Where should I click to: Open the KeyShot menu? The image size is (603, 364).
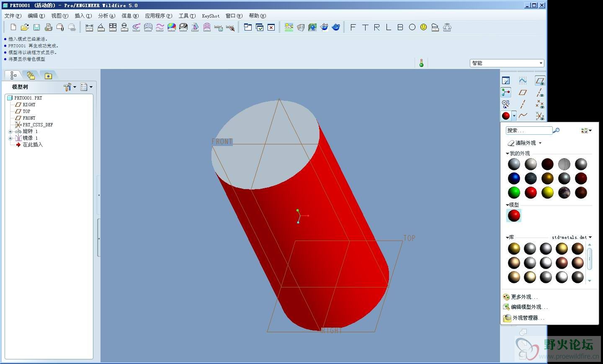coord(211,16)
